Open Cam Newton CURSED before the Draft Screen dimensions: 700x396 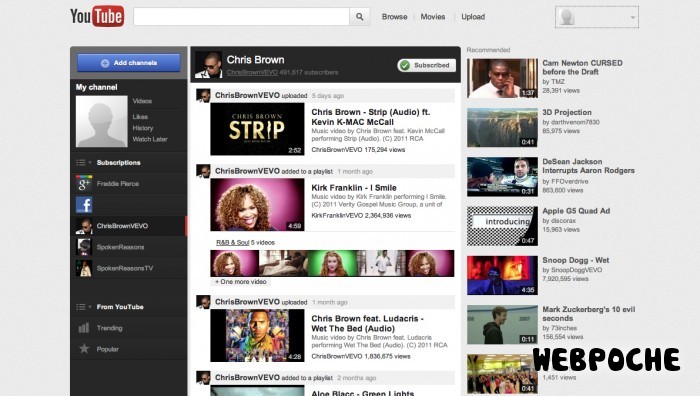[582, 67]
